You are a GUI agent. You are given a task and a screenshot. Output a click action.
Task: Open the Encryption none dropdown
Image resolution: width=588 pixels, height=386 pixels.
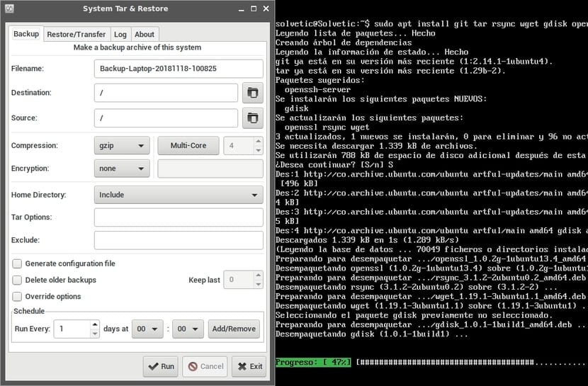[x=122, y=169]
